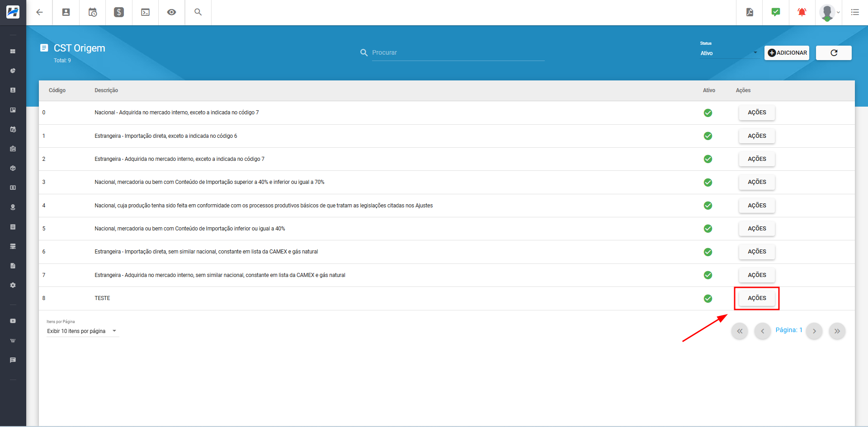Go to the next page arrow
The image size is (868, 427).
814,331
